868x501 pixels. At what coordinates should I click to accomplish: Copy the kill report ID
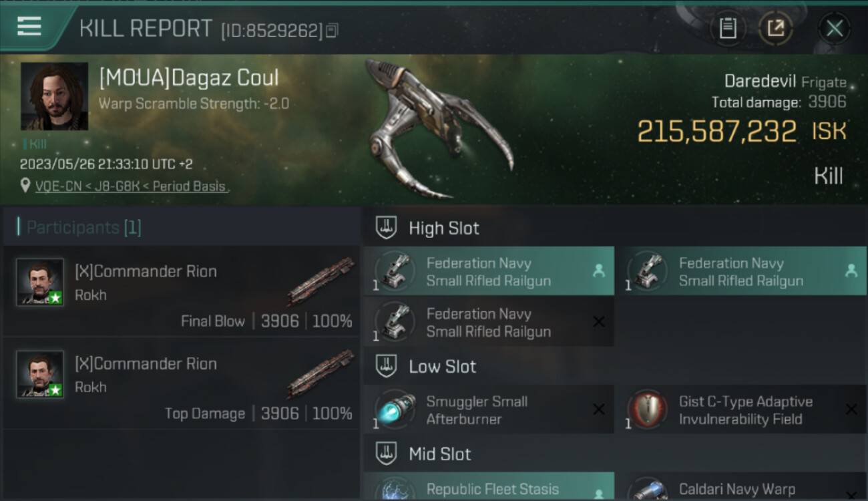(x=333, y=30)
